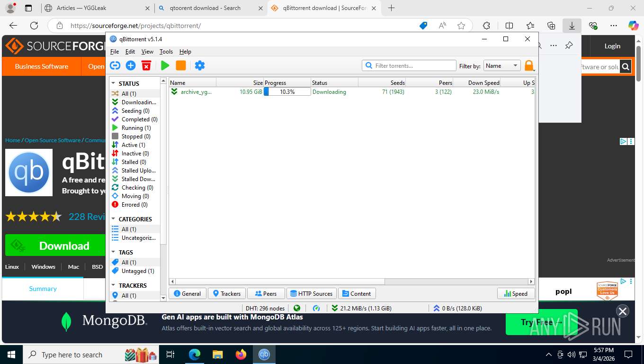The height and width of the screenshot is (364, 644).
Task: Open File Explorer from the taskbar
Action: click(x=217, y=355)
